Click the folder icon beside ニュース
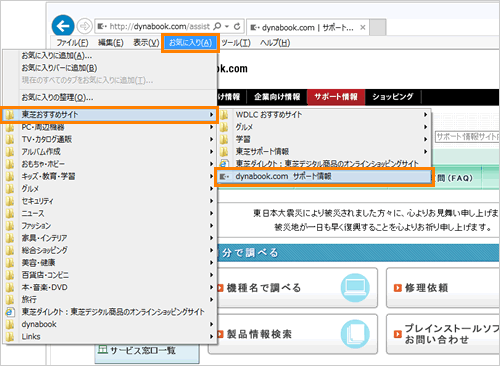 pyautogui.click(x=10, y=213)
